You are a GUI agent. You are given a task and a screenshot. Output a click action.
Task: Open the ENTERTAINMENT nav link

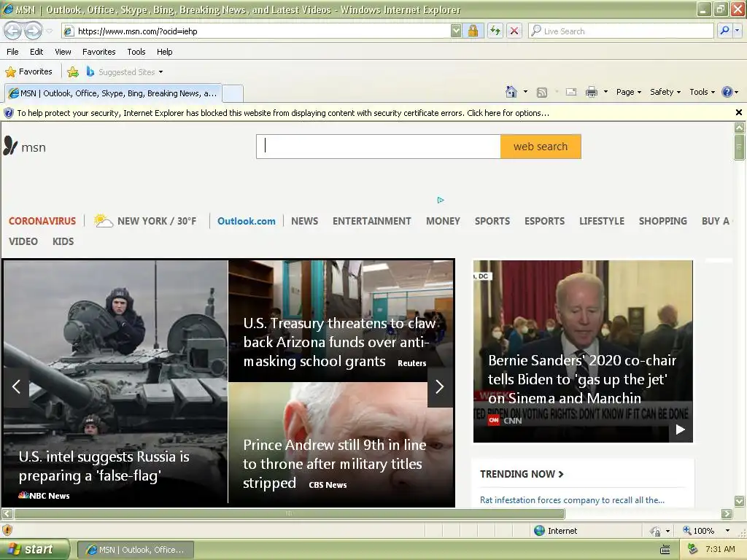tap(371, 222)
